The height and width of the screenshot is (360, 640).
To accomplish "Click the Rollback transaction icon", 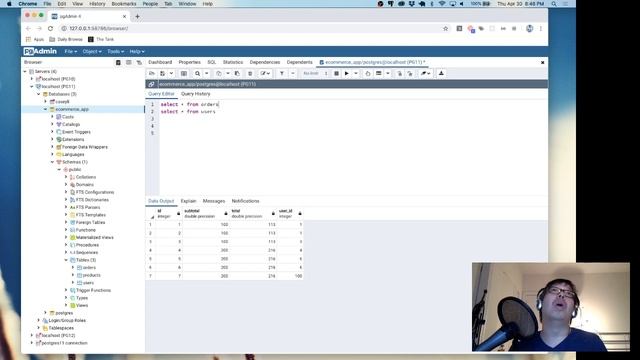I will (x=410, y=73).
